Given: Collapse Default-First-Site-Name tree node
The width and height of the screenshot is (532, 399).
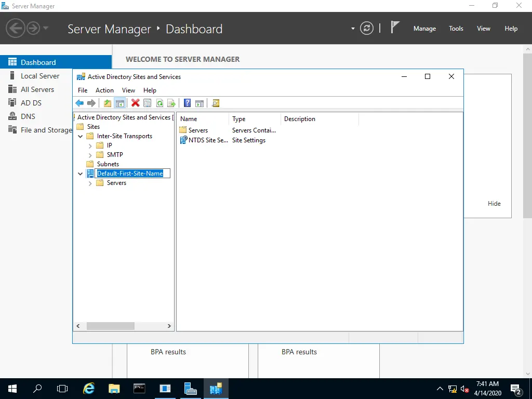Looking at the screenshot, I should point(81,174).
